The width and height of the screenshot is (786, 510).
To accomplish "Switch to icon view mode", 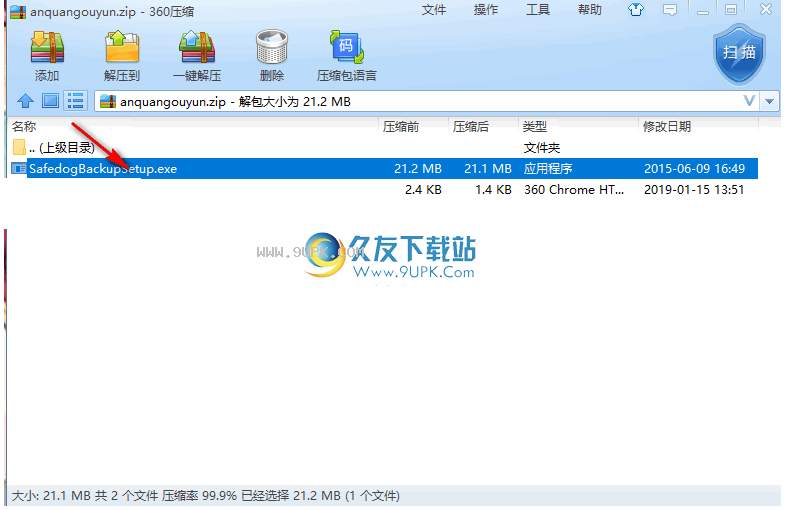I will (x=50, y=101).
